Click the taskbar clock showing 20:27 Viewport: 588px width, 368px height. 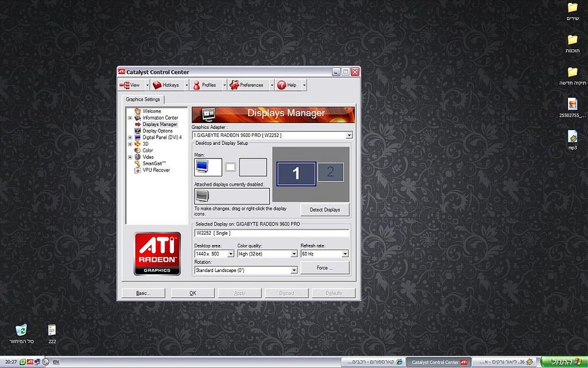point(11,362)
